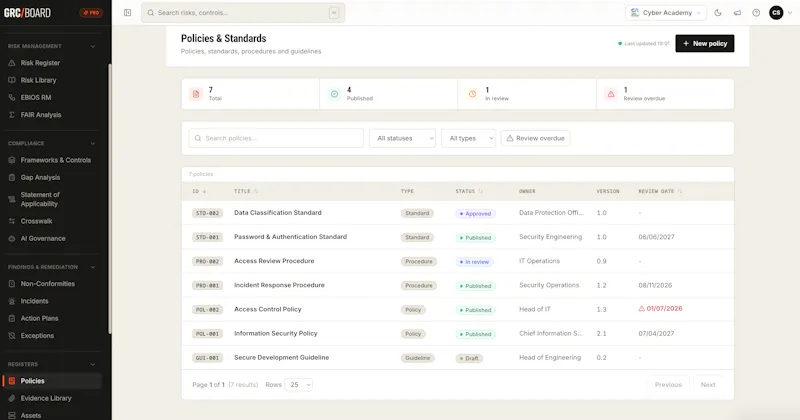Click the GUI-001 ID badge
800x420 pixels.
208,358
